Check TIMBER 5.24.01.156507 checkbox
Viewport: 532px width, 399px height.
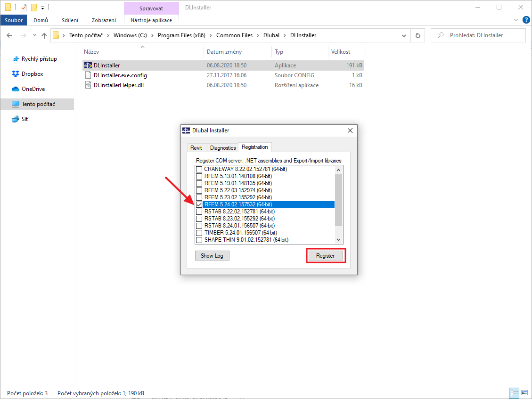click(199, 233)
